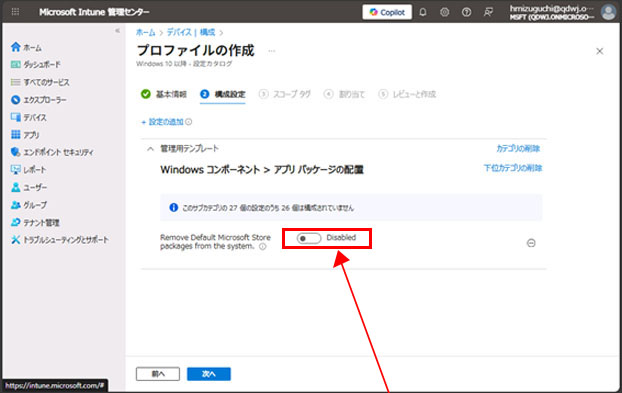Open the help question mark icon

[466, 12]
